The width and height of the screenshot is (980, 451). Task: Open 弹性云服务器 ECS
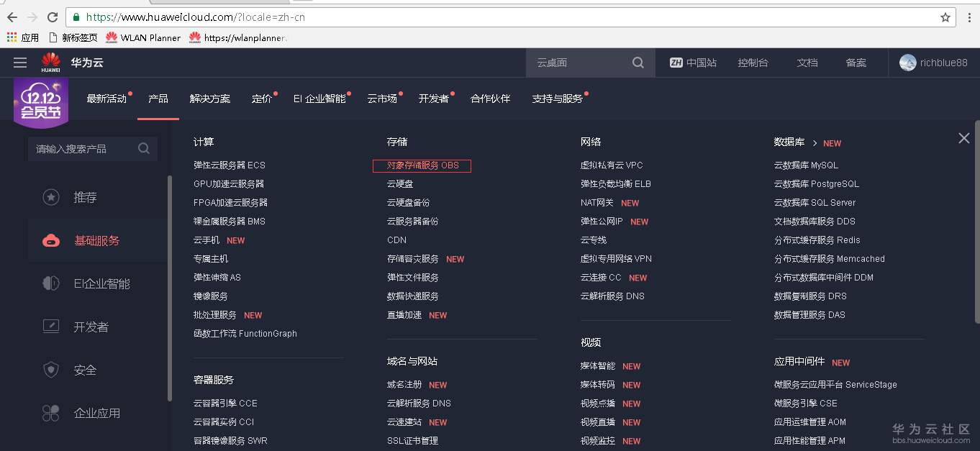230,165
